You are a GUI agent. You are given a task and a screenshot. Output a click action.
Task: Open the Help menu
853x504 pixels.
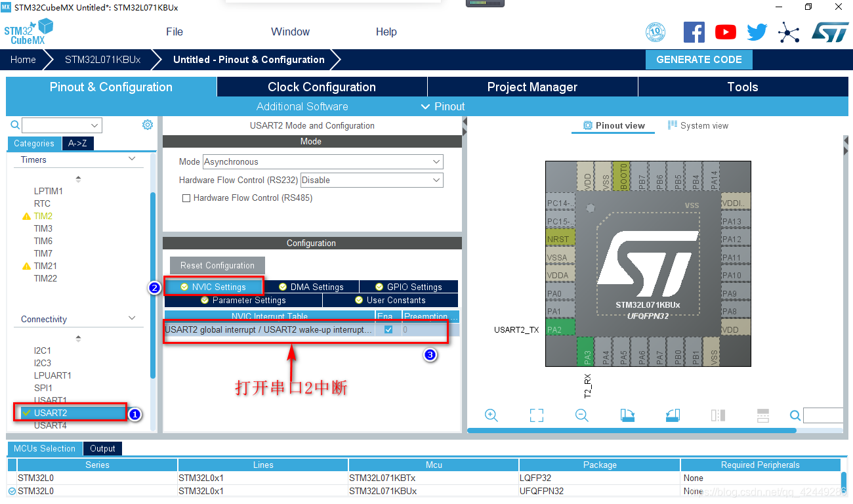(x=386, y=31)
